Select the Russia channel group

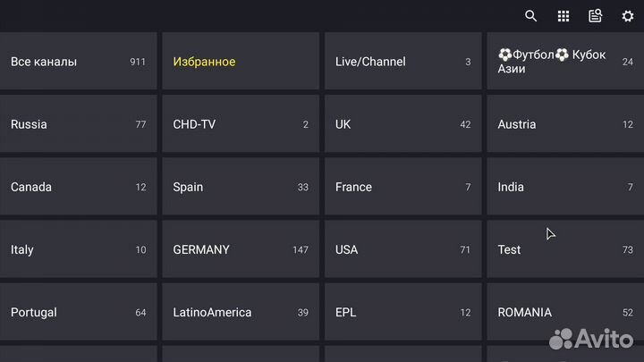78,124
